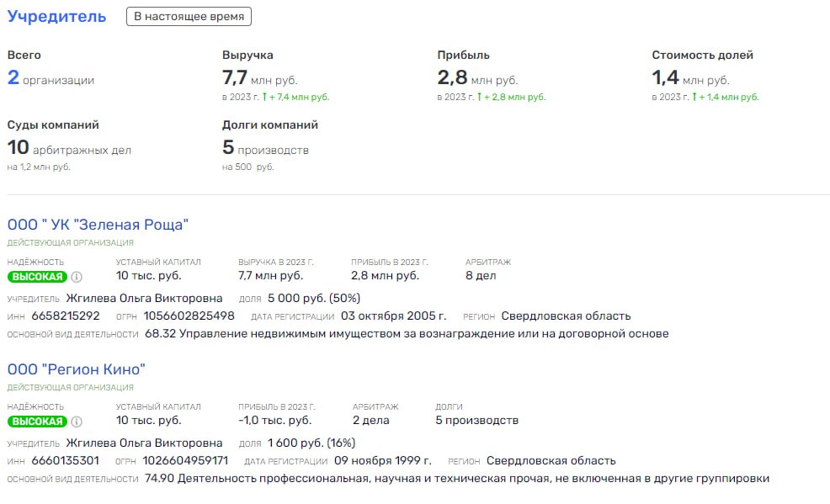Image resolution: width=830 pixels, height=504 pixels.
Task: Click the info icon next to Регион Кино reliability badge
Action: pyautogui.click(x=77, y=422)
